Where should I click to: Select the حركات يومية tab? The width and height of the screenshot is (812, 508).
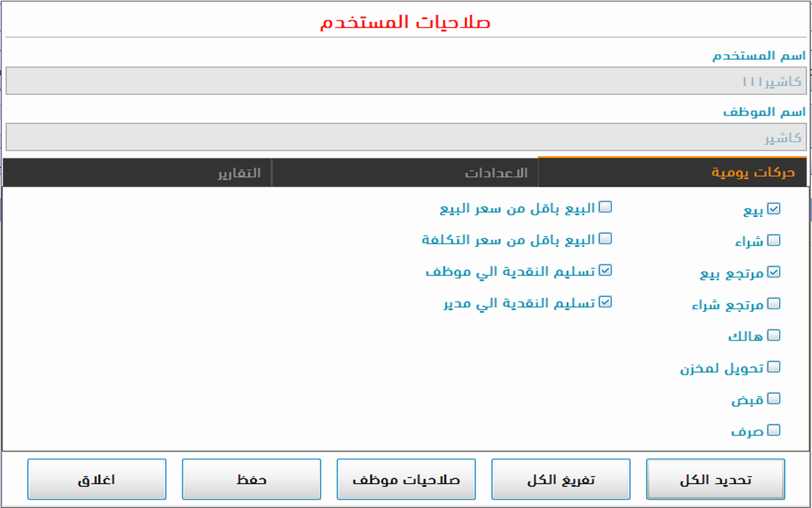click(x=752, y=172)
